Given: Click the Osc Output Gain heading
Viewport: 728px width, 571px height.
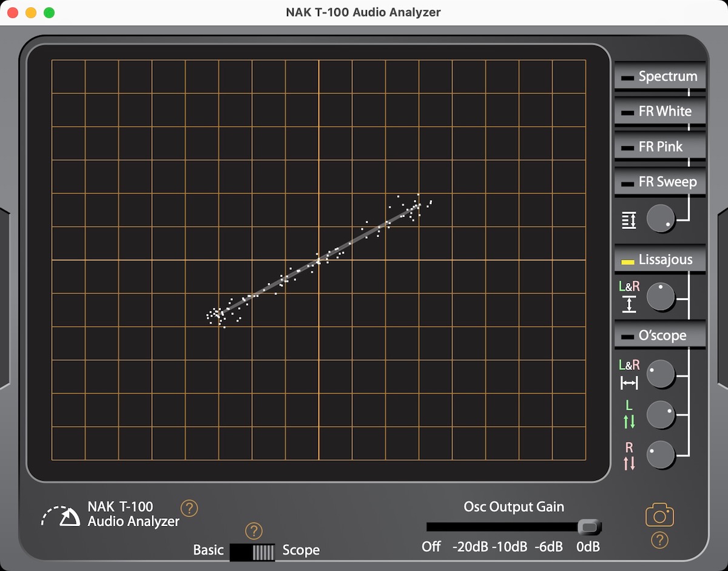Looking at the screenshot, I should (514, 507).
